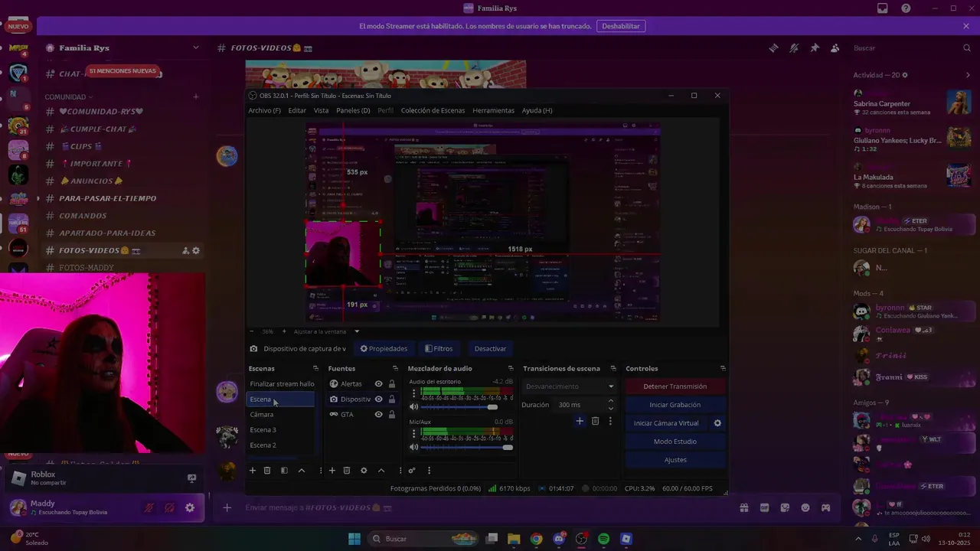980x551 pixels.
Task: Select Cámara scene in Escenas list
Action: (x=281, y=415)
